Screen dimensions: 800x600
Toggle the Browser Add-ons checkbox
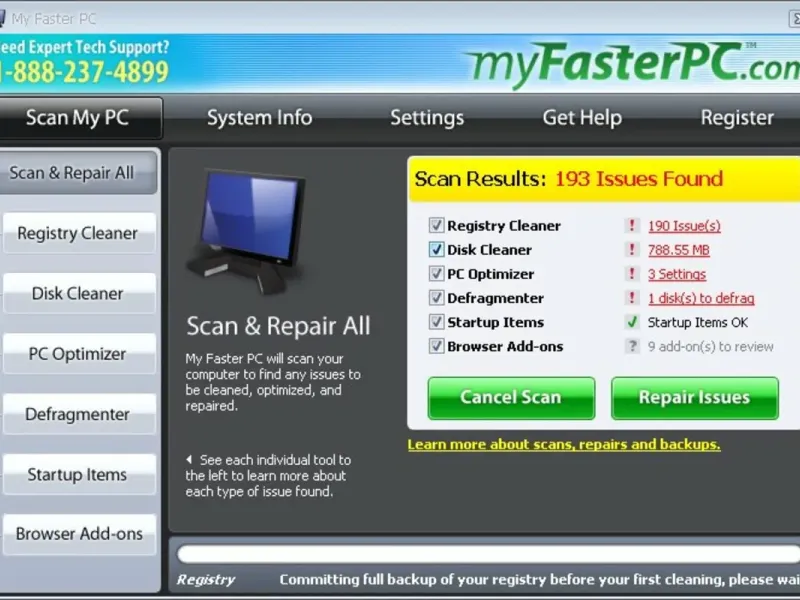coord(436,346)
